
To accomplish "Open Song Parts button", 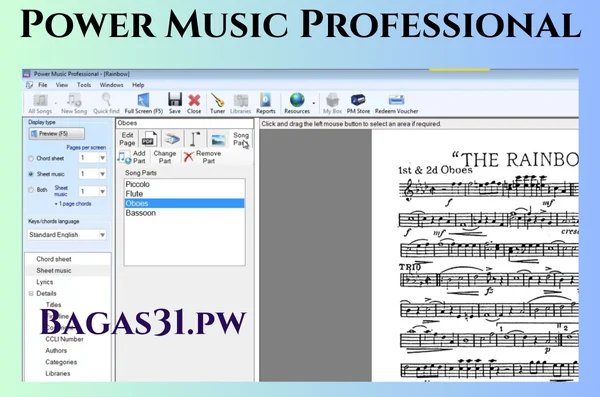I will pos(241,139).
